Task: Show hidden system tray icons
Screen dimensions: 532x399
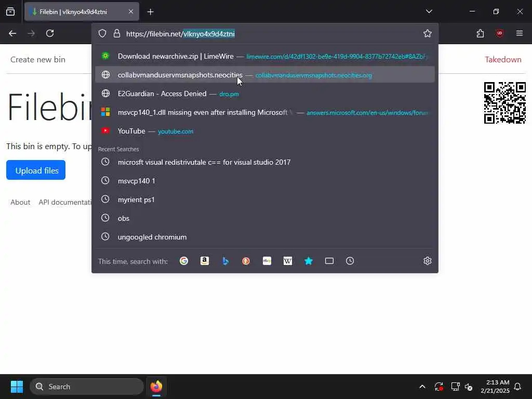Action: (422, 387)
